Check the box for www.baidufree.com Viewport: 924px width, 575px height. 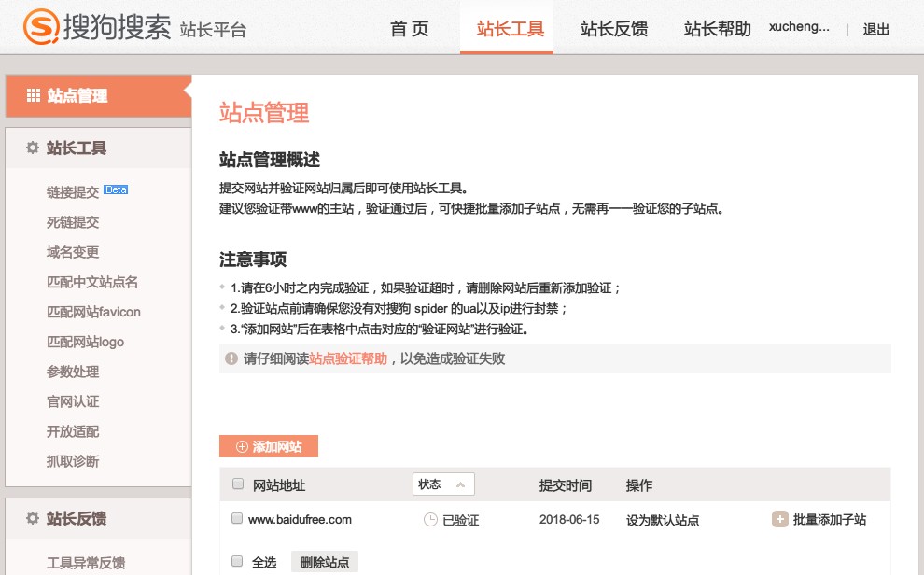tap(236, 519)
